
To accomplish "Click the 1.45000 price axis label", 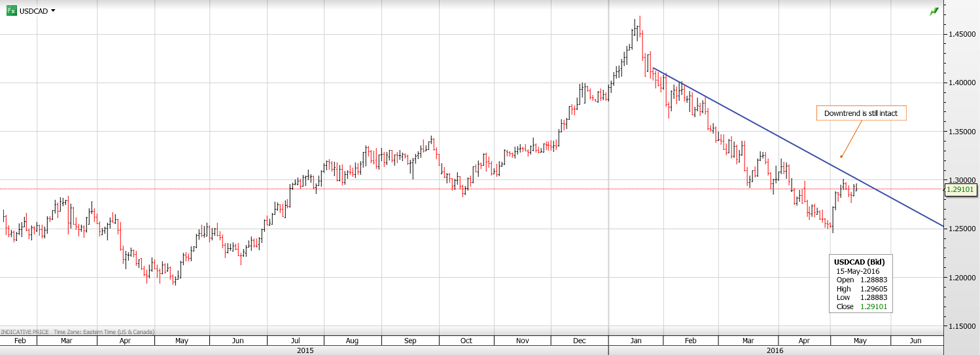I will (962, 34).
